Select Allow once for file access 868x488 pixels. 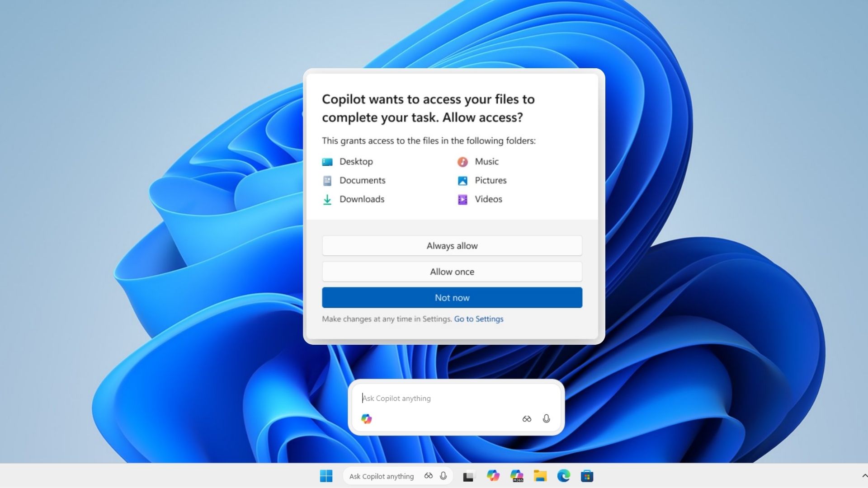[x=452, y=272]
